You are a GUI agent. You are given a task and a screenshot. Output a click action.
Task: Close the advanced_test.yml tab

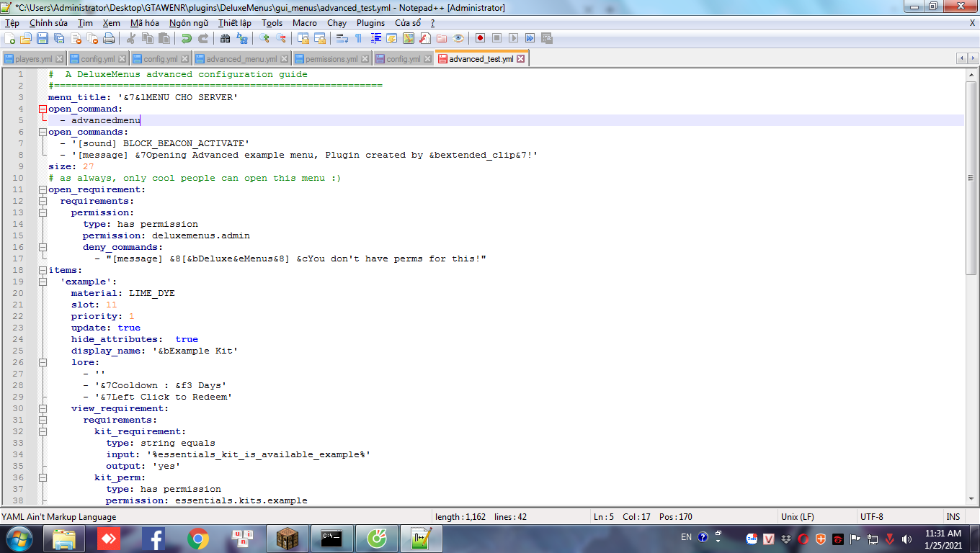(x=521, y=59)
